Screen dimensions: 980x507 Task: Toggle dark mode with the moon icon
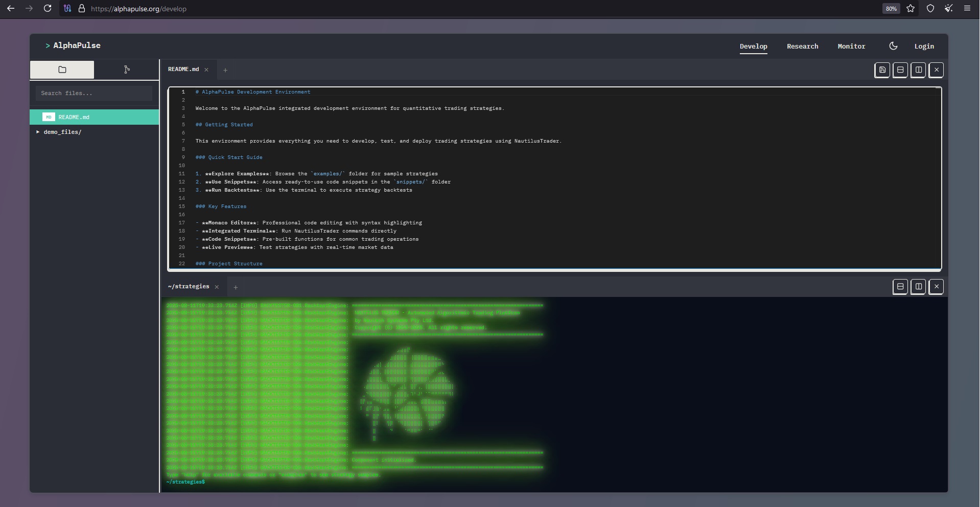(x=893, y=46)
